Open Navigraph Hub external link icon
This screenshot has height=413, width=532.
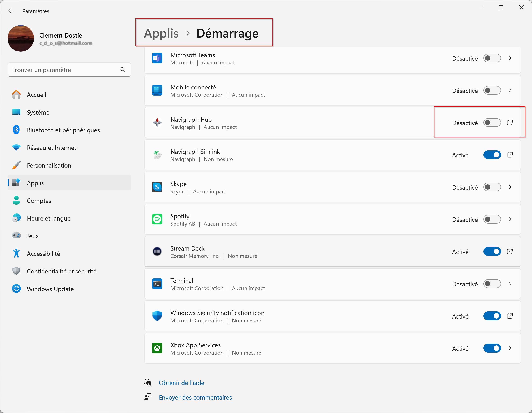510,123
